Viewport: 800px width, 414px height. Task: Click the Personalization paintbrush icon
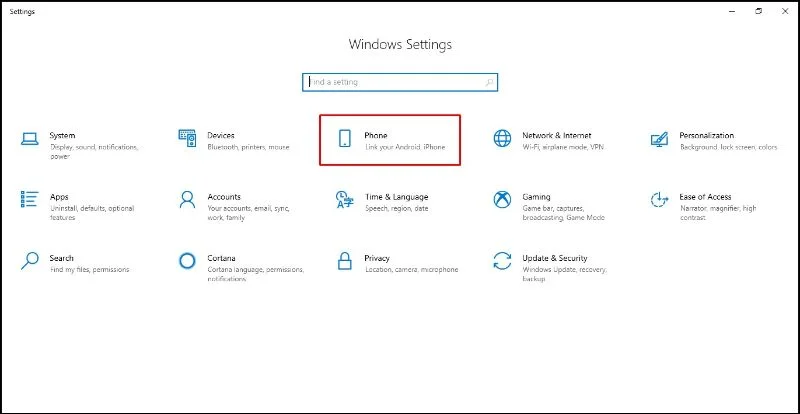point(659,139)
